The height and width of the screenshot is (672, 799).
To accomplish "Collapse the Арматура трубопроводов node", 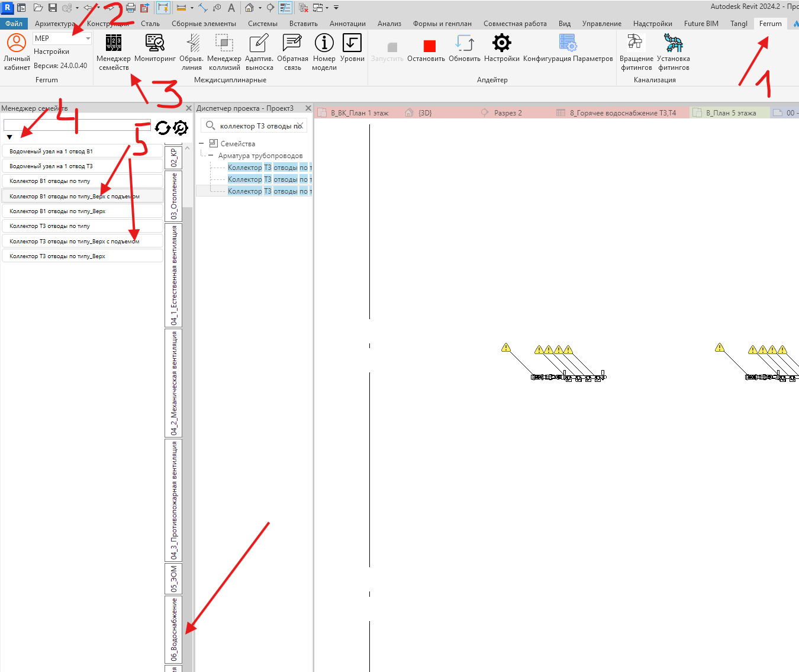I will (x=210, y=155).
